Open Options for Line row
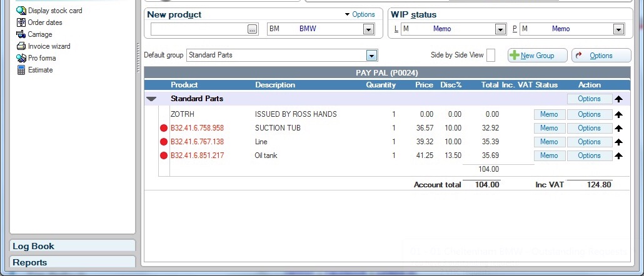This screenshot has height=276, width=644. (590, 142)
